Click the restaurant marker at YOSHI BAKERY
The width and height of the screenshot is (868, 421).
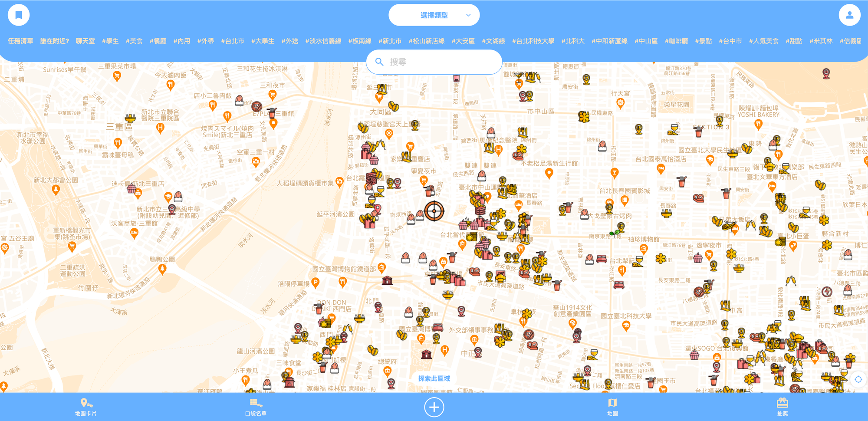pos(758,125)
